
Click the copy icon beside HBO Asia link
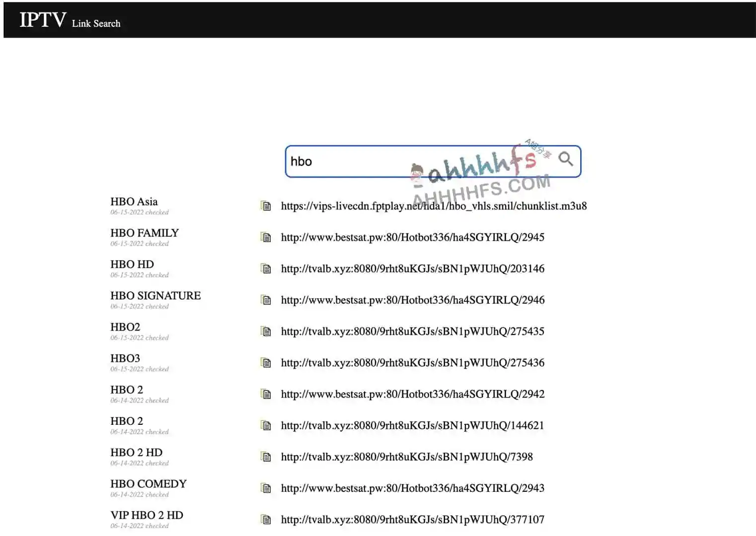click(266, 206)
